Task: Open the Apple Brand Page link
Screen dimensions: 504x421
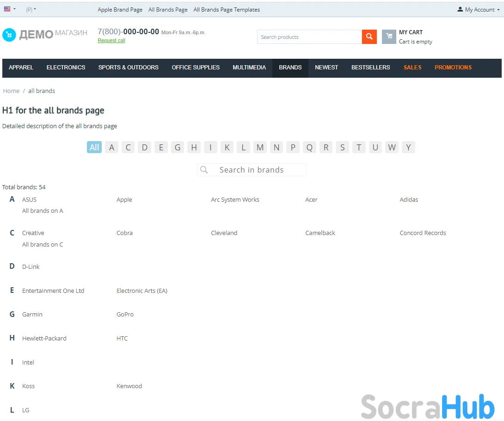Action: [x=120, y=10]
